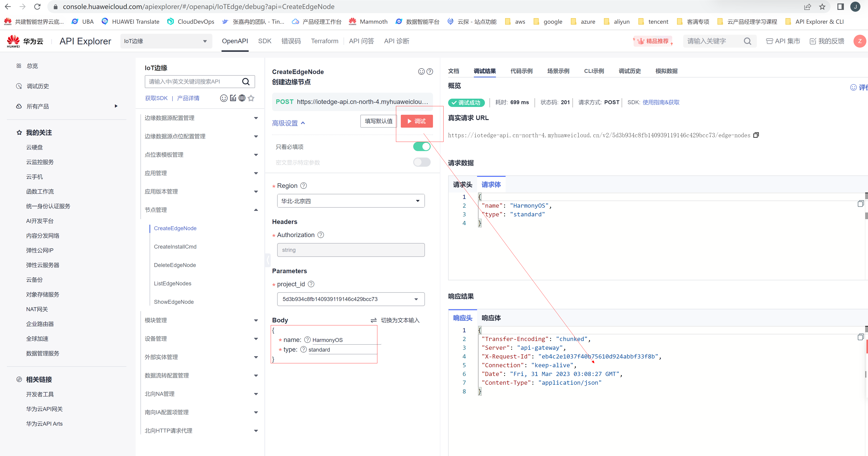Toggle the 只看必填项 switch off
Screen dimensions: 868x456
pos(421,146)
